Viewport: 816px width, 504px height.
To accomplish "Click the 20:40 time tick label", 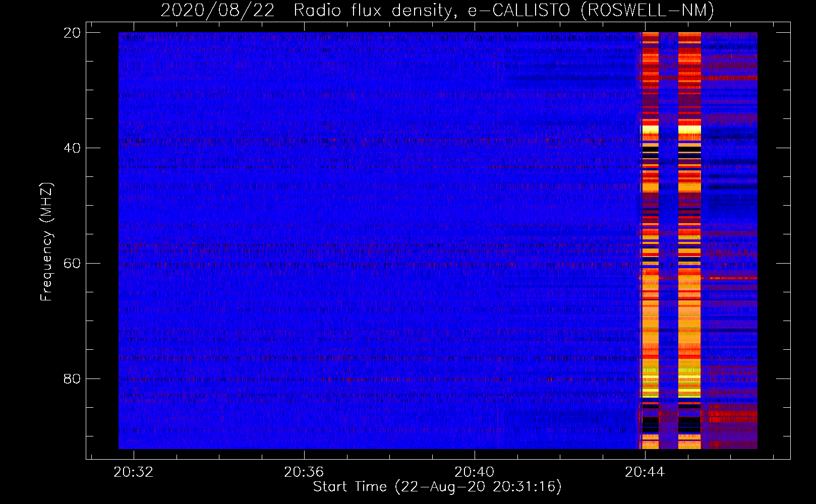I will click(475, 472).
